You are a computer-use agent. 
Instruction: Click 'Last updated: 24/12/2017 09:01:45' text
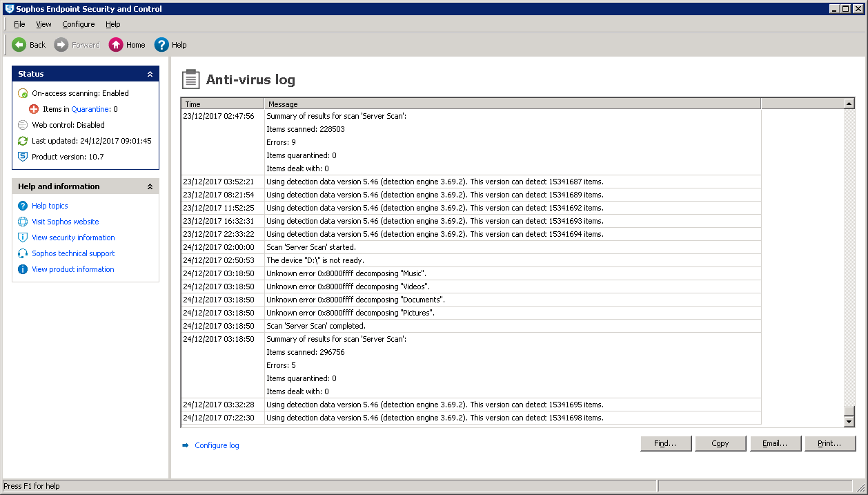tap(92, 141)
